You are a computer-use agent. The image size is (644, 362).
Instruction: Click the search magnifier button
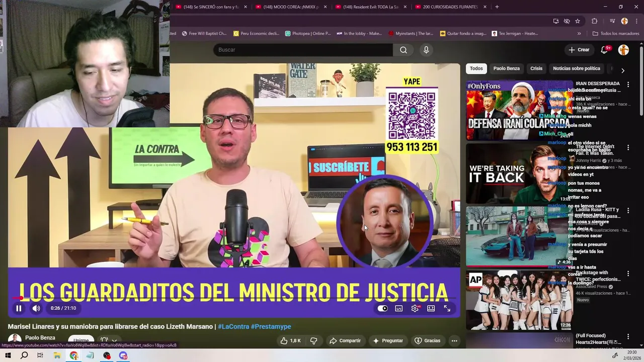click(x=404, y=50)
